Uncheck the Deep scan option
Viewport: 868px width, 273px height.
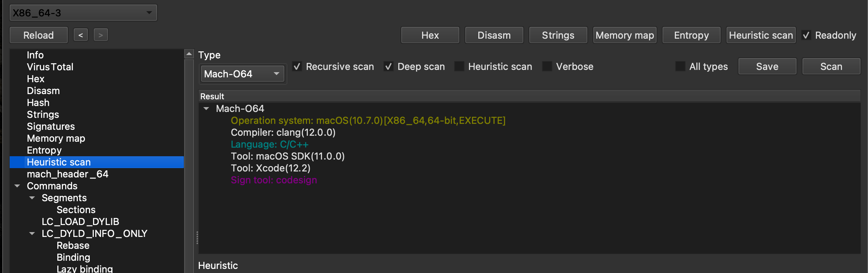click(389, 67)
